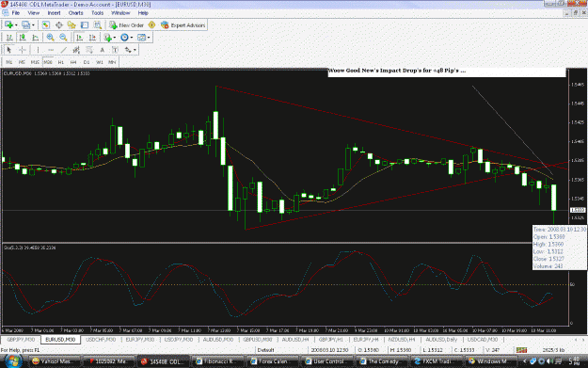Screen dimensions: 588x368
Task: Select the Fibonacci Retracement tool
Action: (89, 50)
